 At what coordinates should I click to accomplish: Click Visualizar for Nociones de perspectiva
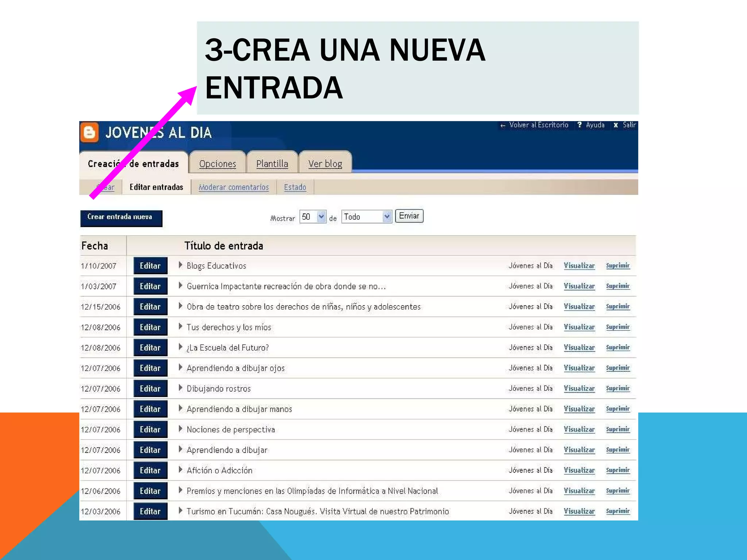579,429
